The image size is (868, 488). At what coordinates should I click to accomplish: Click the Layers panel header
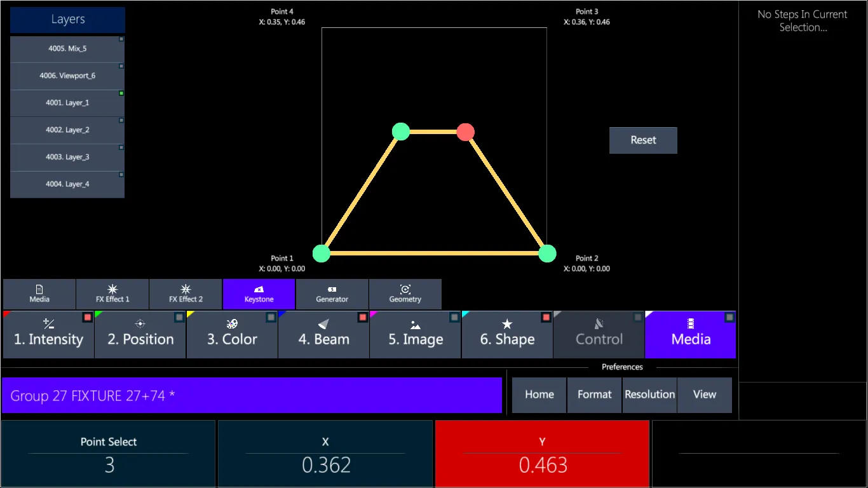(67, 20)
